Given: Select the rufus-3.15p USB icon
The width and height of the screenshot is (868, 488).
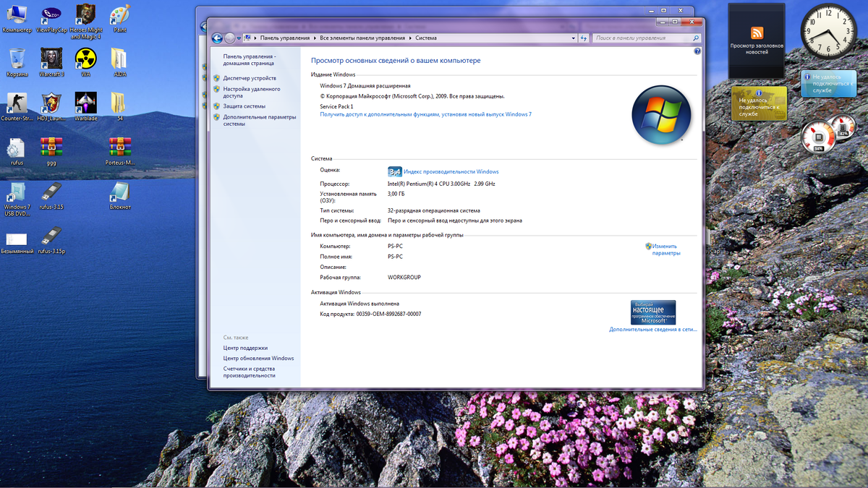Looking at the screenshot, I should coord(51,240).
